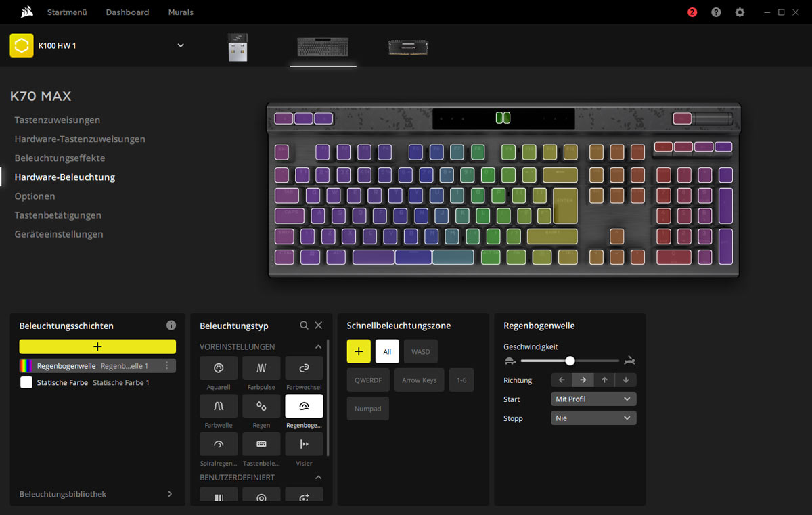Viewport: 812px width, 515px height.
Task: Click the Beleuchtungstyp panel scrollbar
Action: point(328,398)
